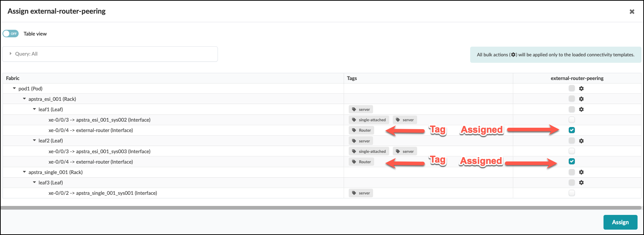
Task: Select the xe-0/0/3 apstra_esi_001_sys003 interface row
Action: [x=99, y=151]
